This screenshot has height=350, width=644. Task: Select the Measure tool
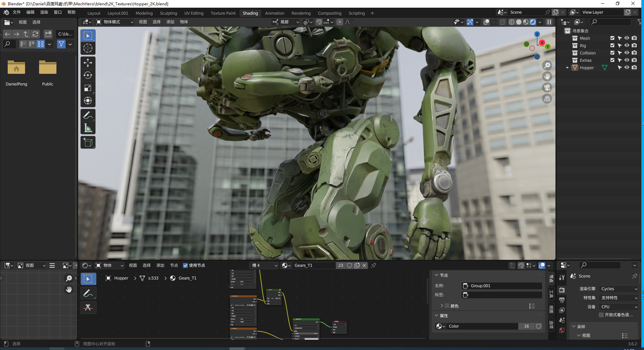pos(88,128)
